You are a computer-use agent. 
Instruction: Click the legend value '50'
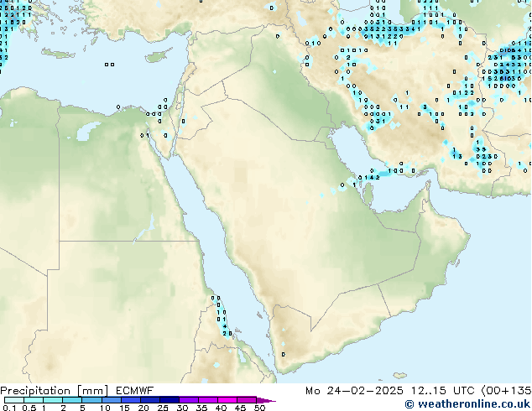[x=259, y=408]
